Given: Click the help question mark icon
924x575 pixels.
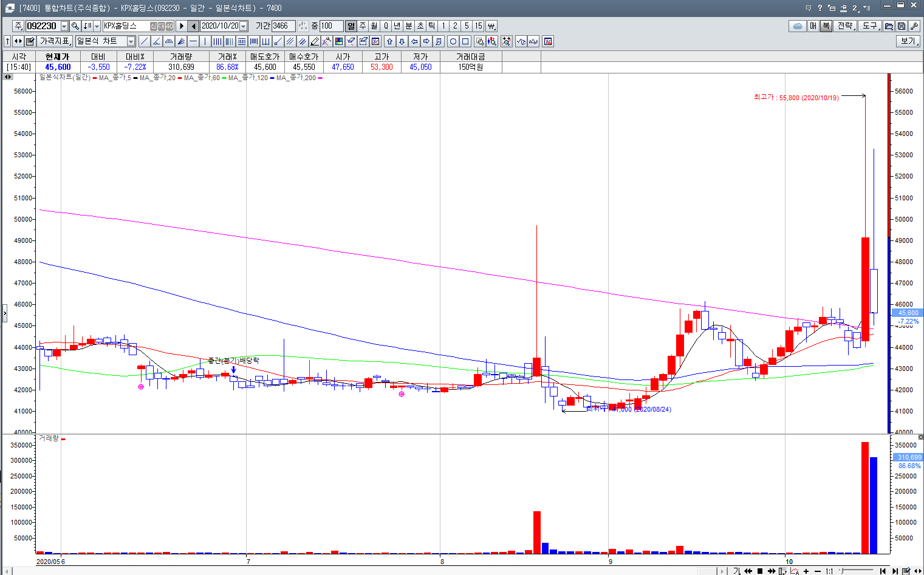Looking at the screenshot, I should click(x=820, y=7).
